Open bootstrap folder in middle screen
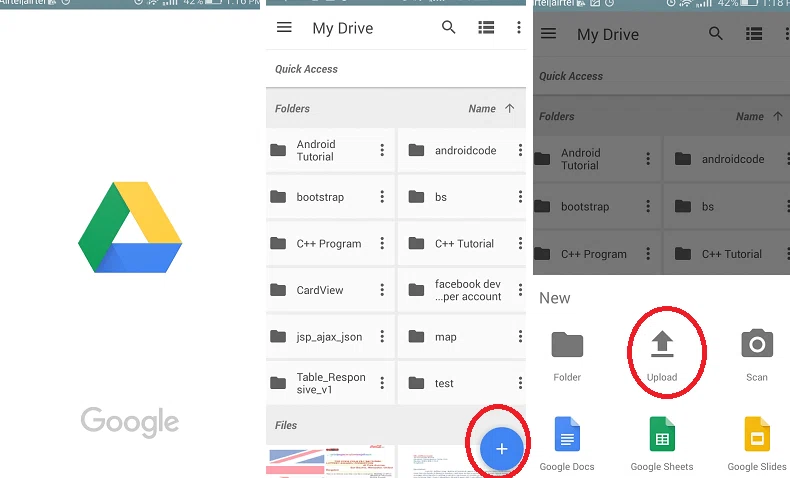This screenshot has width=790, height=478. [330, 197]
